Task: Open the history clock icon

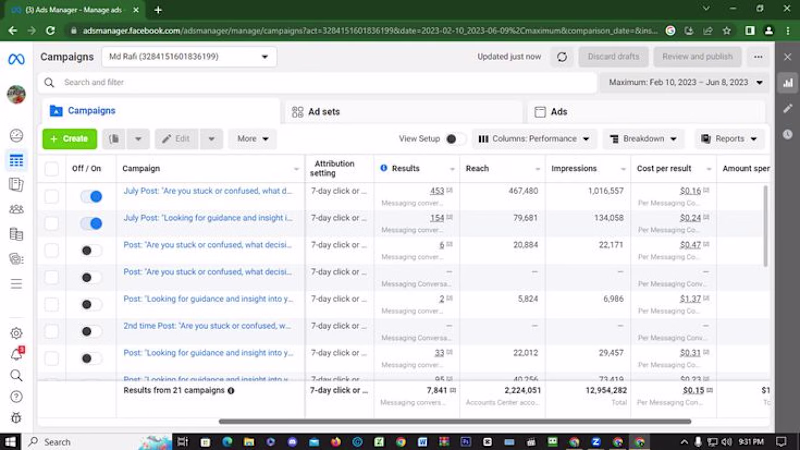Action: pyautogui.click(x=786, y=134)
